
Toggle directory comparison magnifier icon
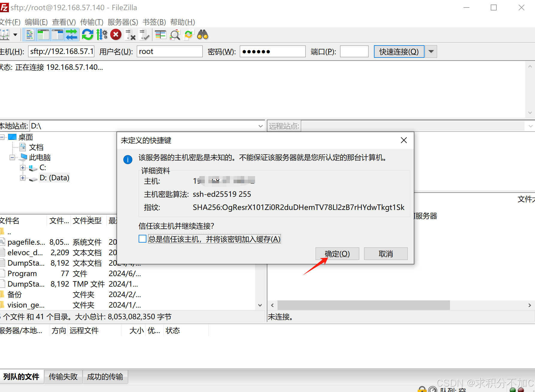click(x=175, y=35)
